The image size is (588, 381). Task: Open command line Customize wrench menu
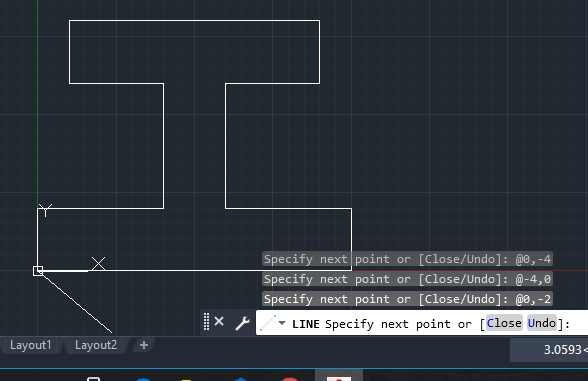[242, 323]
